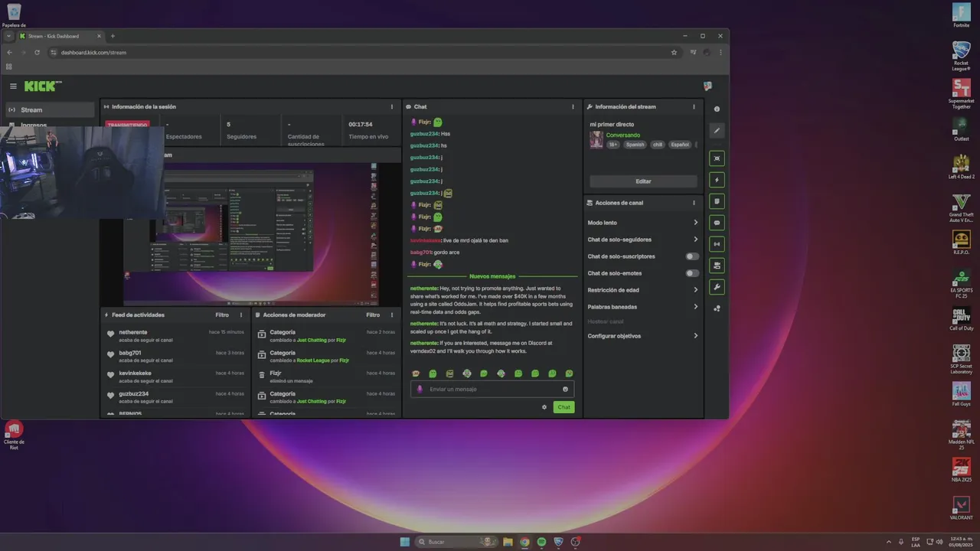The image size is (980, 551).
Task: Open a new browser tab
Action: (x=113, y=36)
